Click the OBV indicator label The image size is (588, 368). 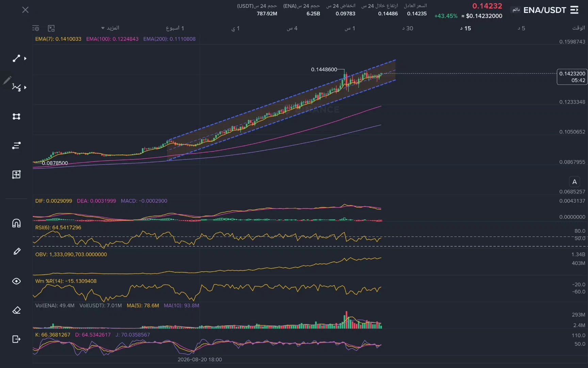pyautogui.click(x=71, y=254)
